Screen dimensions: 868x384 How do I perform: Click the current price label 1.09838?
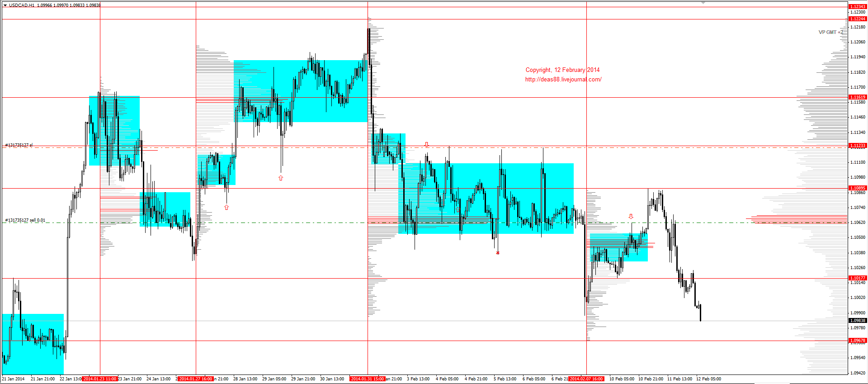click(x=858, y=320)
